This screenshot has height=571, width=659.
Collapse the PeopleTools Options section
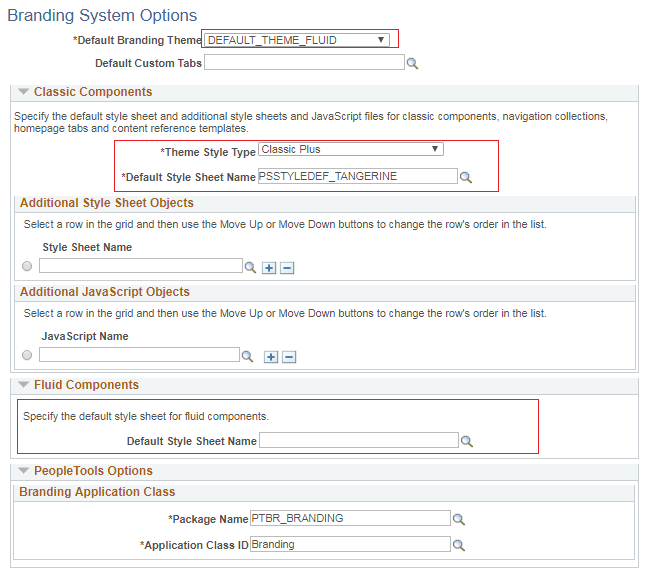click(24, 471)
